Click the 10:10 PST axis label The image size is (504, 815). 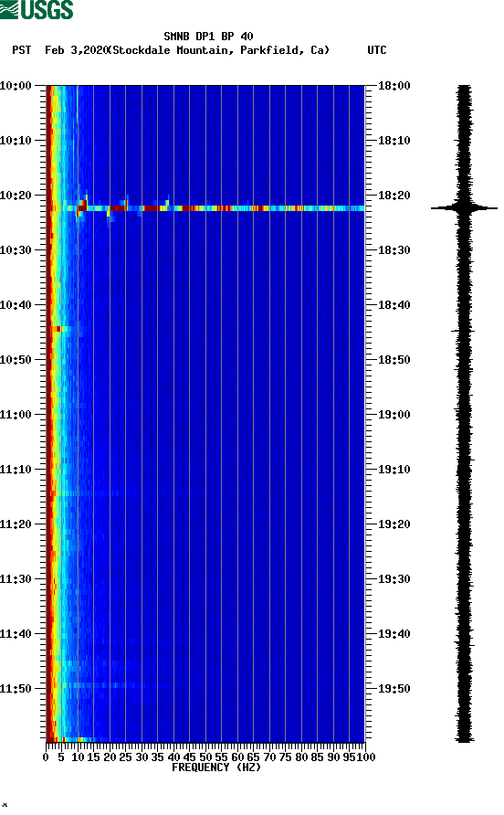tap(16, 141)
